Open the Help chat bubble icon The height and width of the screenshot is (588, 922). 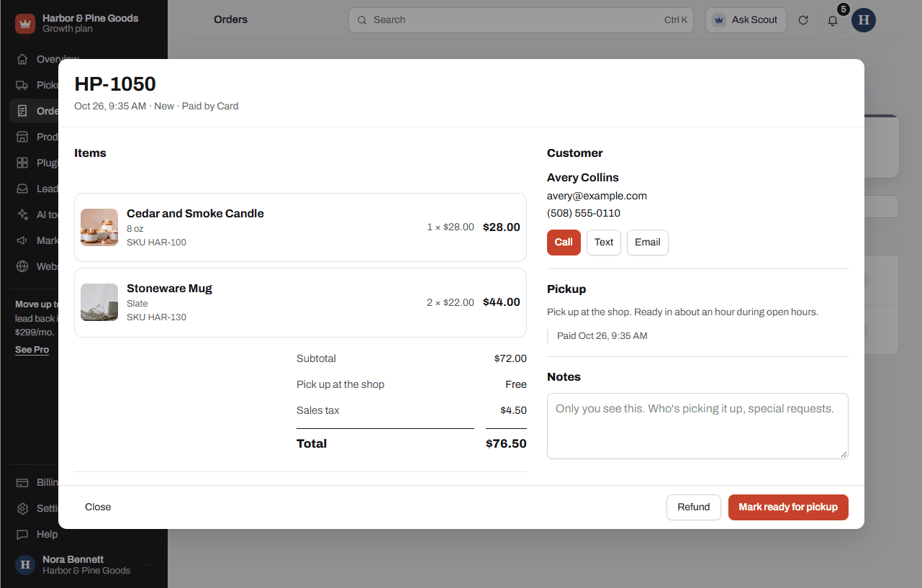pos(22,534)
